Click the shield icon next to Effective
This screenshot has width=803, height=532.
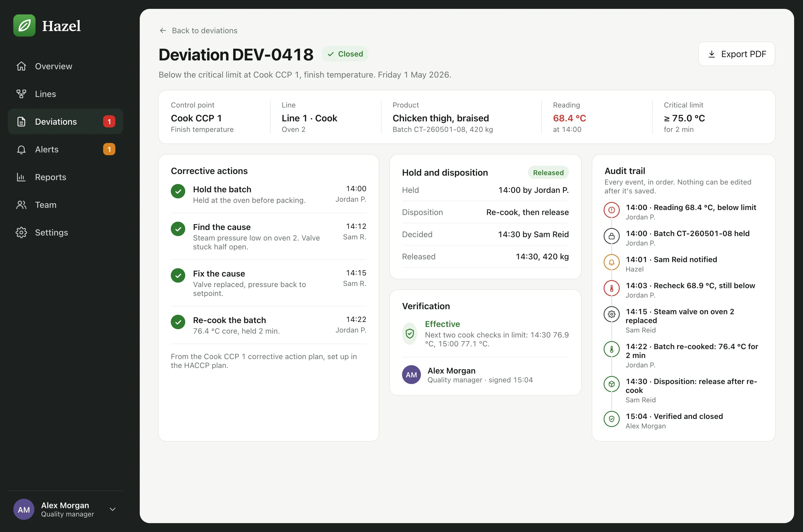coord(410,334)
